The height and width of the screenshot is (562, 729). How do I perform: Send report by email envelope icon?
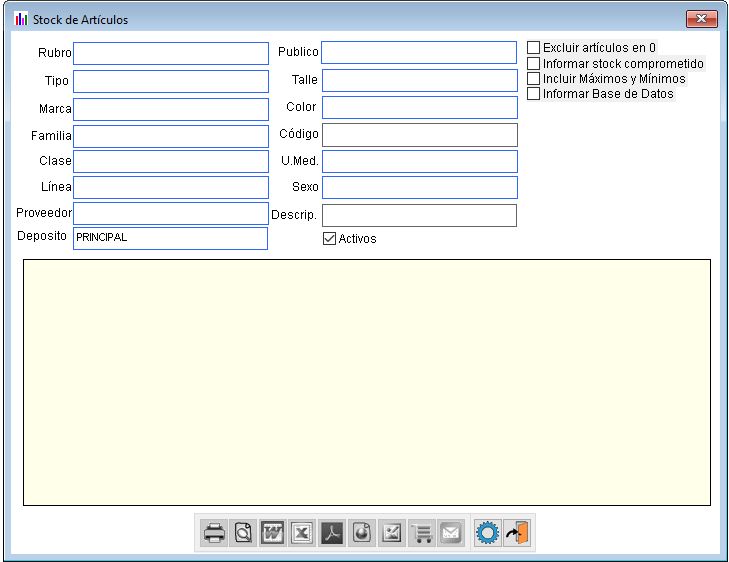pyautogui.click(x=451, y=533)
